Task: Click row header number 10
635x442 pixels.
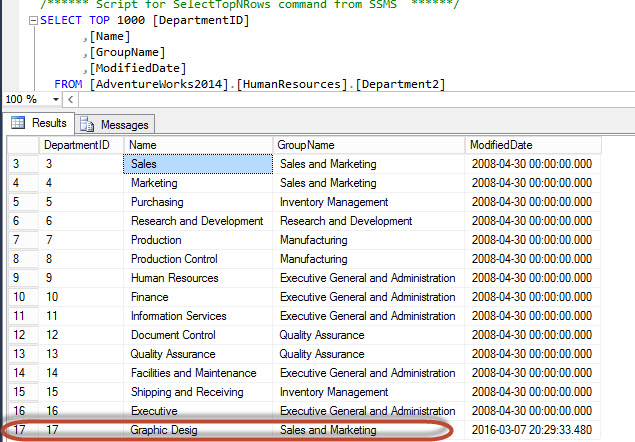Action: coord(20,297)
